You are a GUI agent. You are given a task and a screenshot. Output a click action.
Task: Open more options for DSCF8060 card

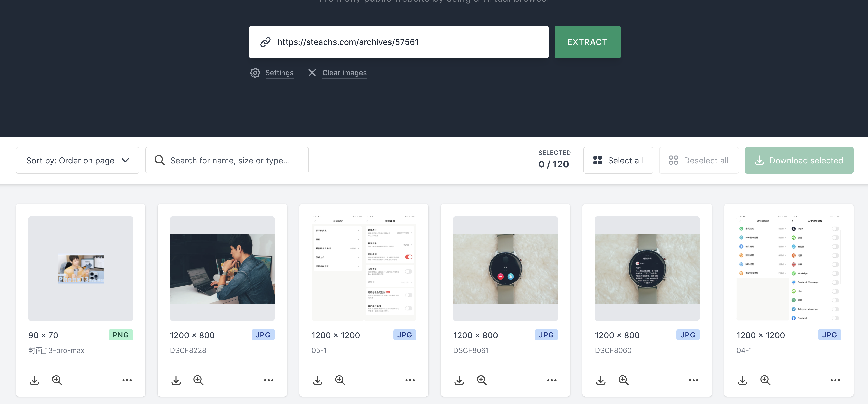[x=693, y=380]
